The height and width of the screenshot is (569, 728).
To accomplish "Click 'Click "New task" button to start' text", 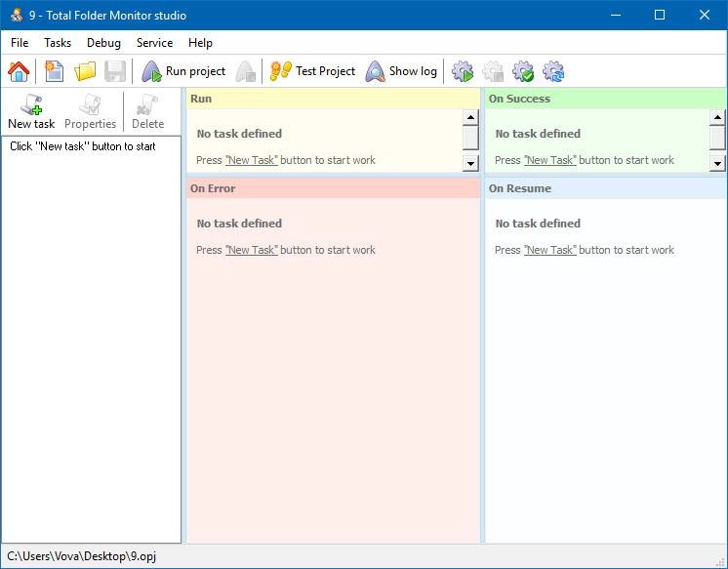I will click(x=83, y=146).
